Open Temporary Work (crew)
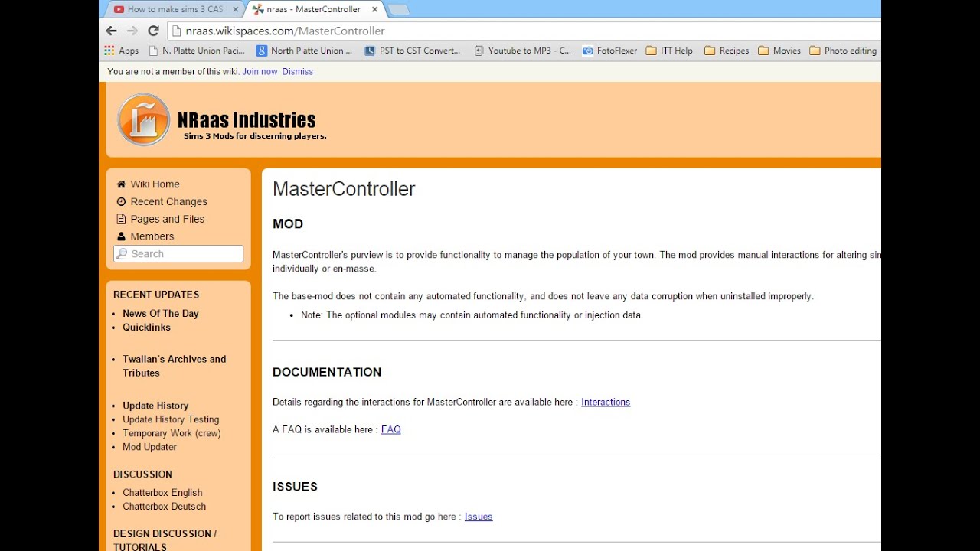This screenshot has width=980, height=551. tap(171, 433)
